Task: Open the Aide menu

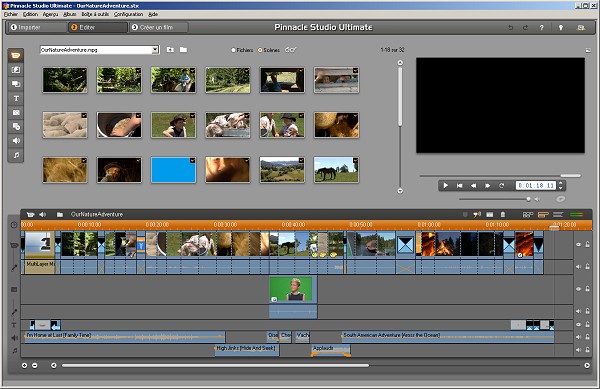Action: [153, 14]
